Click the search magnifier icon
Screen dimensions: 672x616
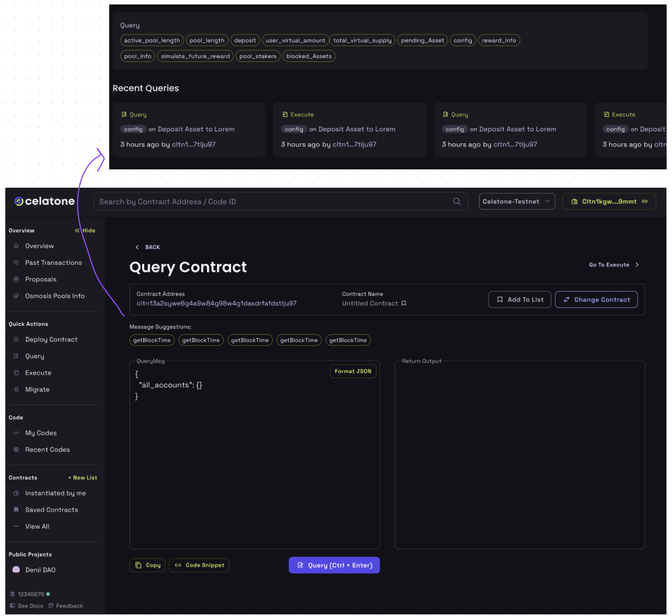tap(457, 201)
